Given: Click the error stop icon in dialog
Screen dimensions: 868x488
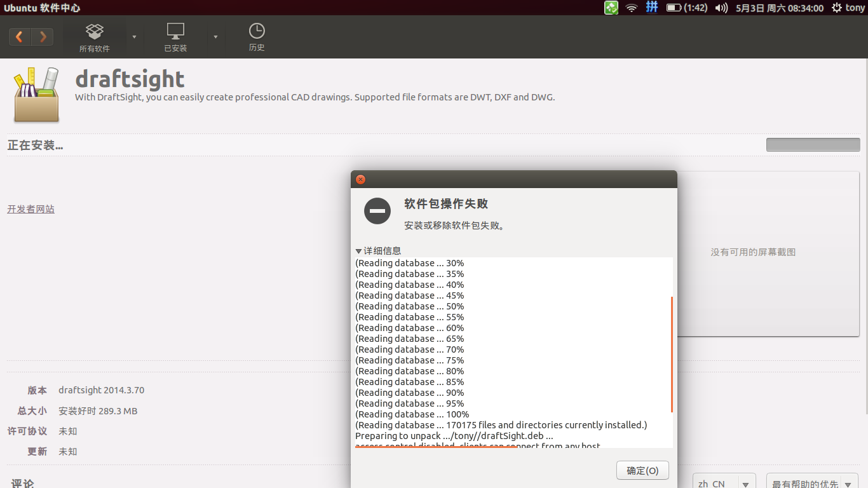Looking at the screenshot, I should [377, 210].
